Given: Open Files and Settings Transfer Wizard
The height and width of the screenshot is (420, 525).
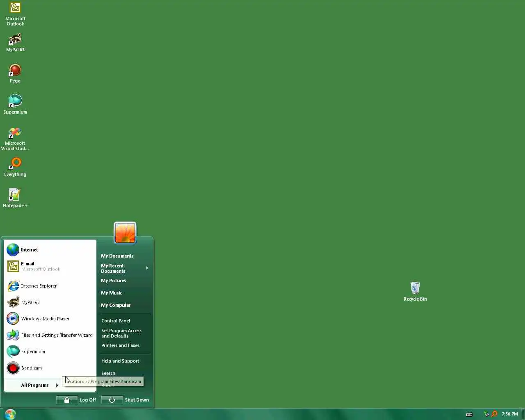Looking at the screenshot, I should 50,335.
